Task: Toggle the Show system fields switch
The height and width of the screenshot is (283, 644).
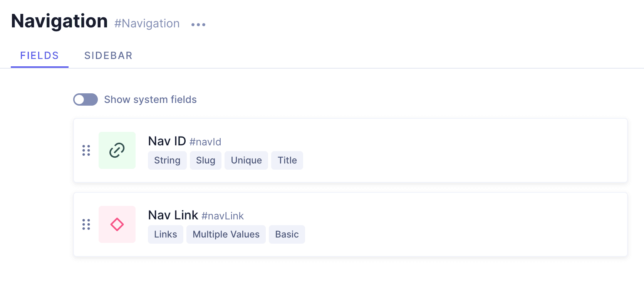Action: tap(86, 99)
